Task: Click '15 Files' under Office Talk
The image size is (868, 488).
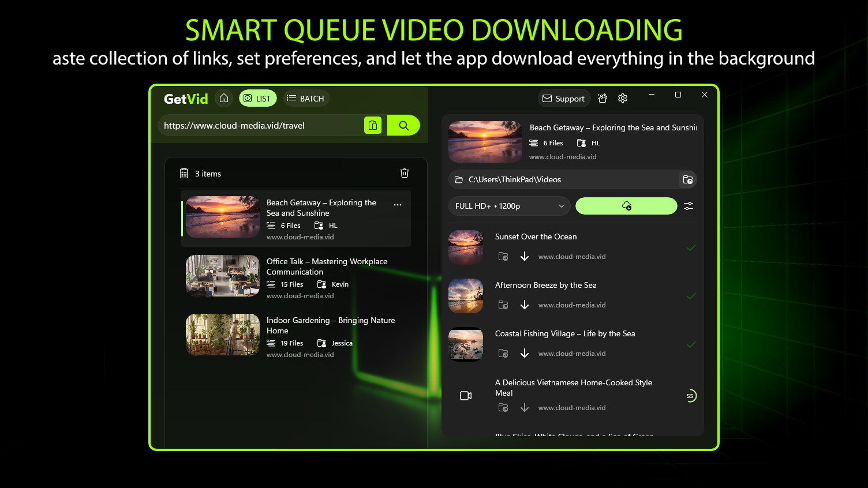Action: click(x=292, y=284)
